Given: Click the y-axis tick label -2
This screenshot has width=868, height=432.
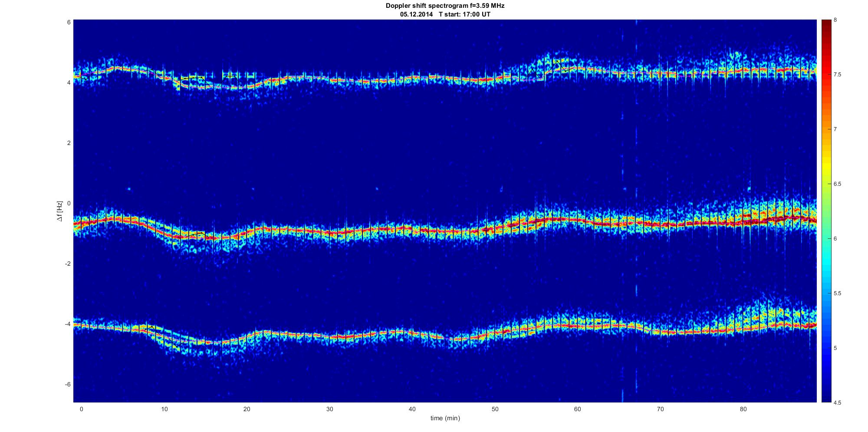Looking at the screenshot, I should point(67,264).
